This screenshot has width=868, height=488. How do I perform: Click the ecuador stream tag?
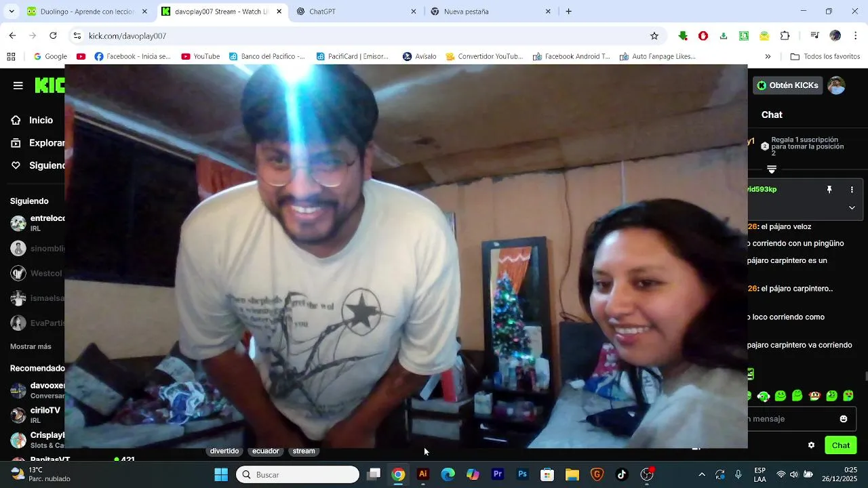[266, 451]
